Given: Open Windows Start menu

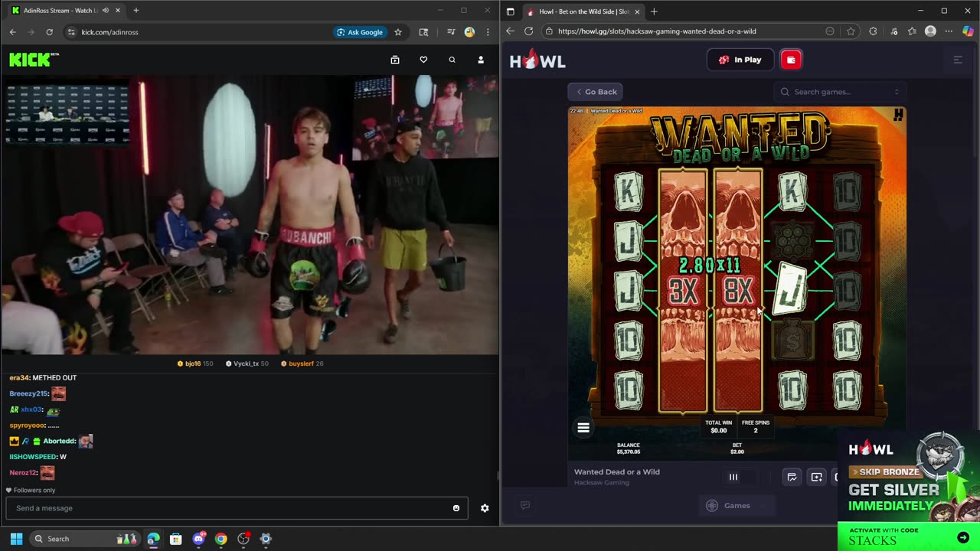Looking at the screenshot, I should click(16, 539).
